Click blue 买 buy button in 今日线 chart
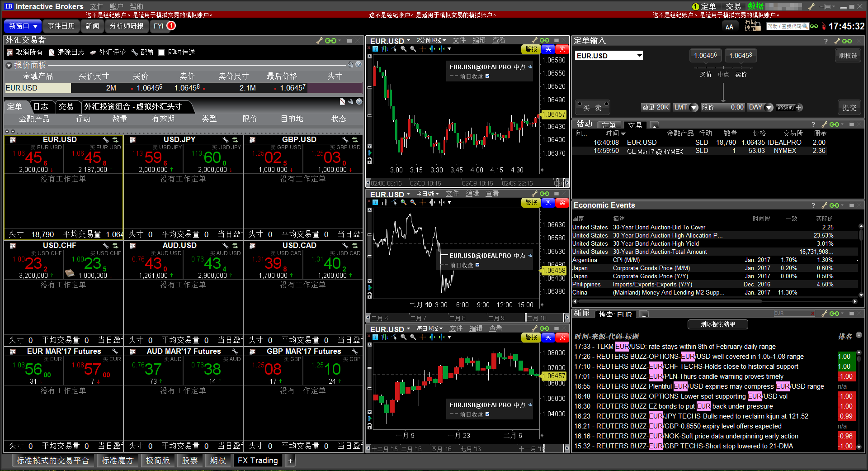This screenshot has height=471, width=868. pyautogui.click(x=548, y=203)
